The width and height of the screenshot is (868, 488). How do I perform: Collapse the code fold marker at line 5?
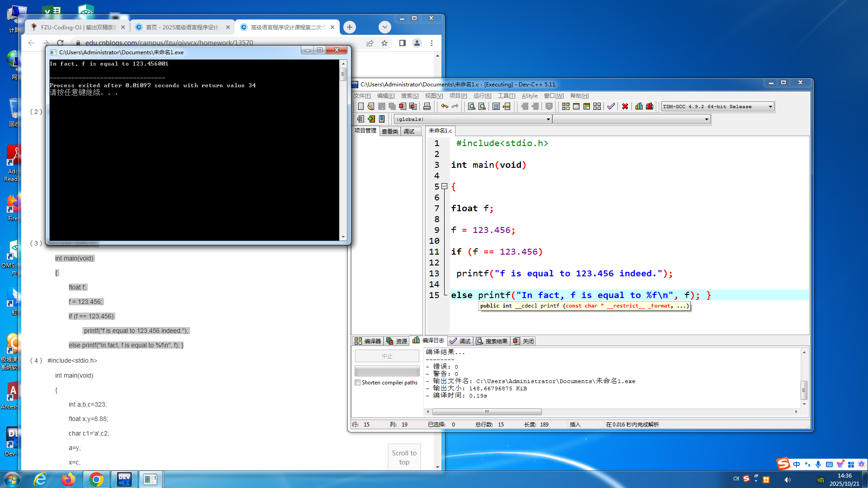pyautogui.click(x=445, y=186)
